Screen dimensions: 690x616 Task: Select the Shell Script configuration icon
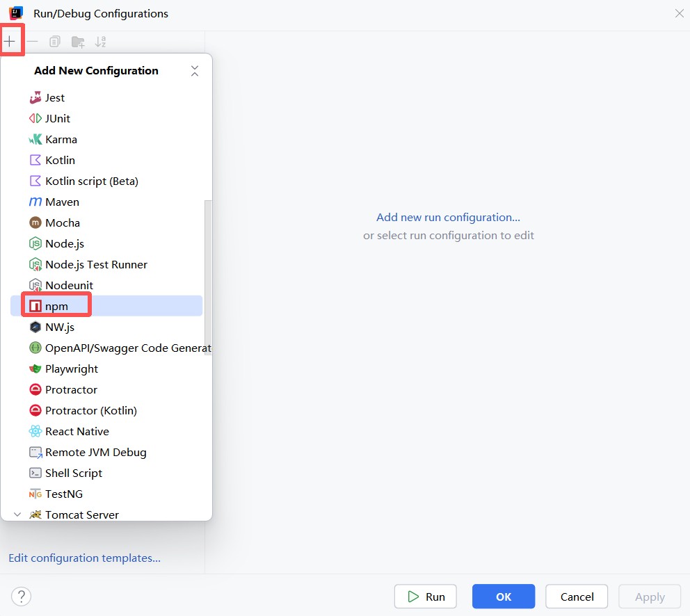click(x=35, y=473)
